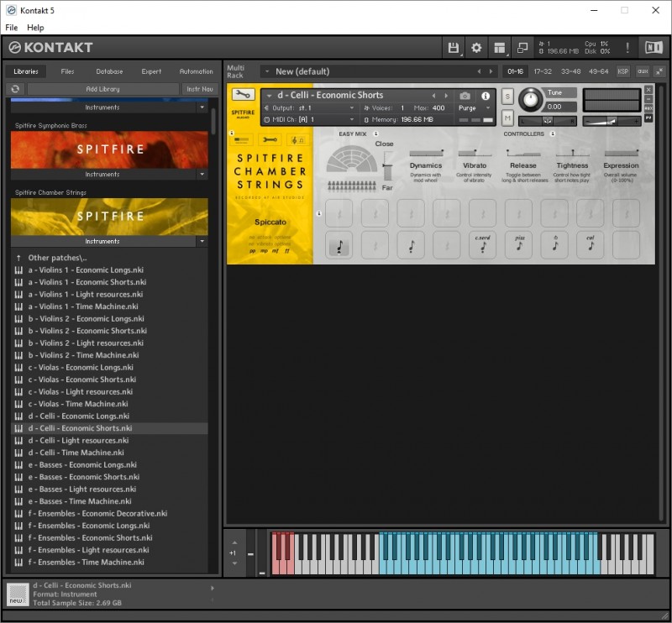672x623 pixels.
Task: Show rack channels 17-32
Action: tap(543, 71)
